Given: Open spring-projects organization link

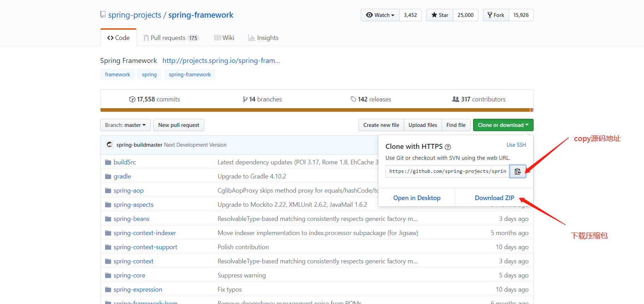Looking at the screenshot, I should point(135,15).
